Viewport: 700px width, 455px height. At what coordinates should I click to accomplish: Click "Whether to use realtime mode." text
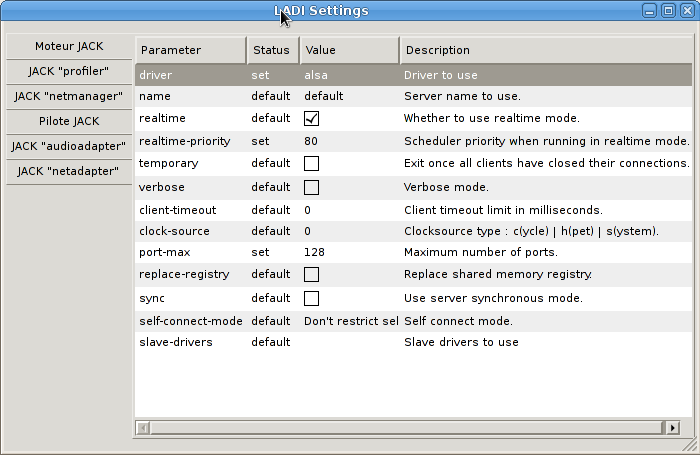click(x=492, y=118)
